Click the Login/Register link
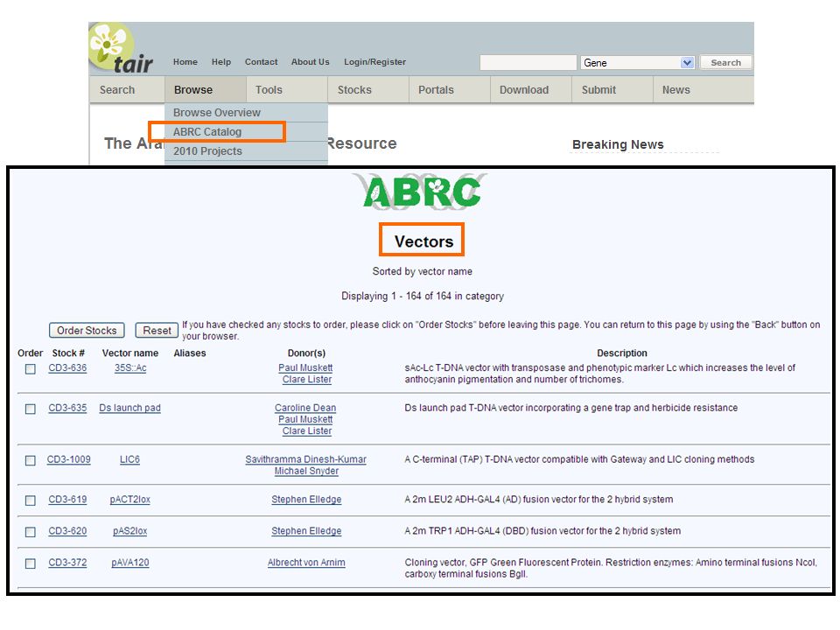The image size is (840, 630). [375, 61]
